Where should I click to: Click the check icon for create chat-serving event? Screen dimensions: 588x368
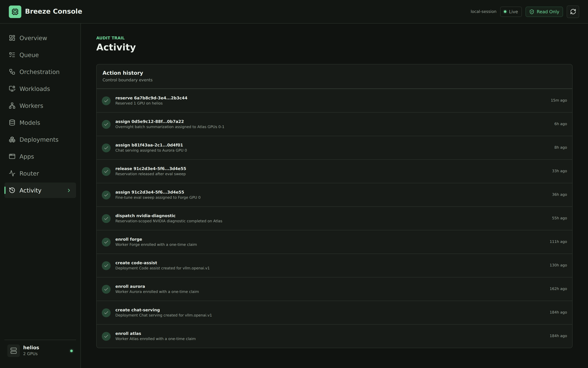pos(106,313)
